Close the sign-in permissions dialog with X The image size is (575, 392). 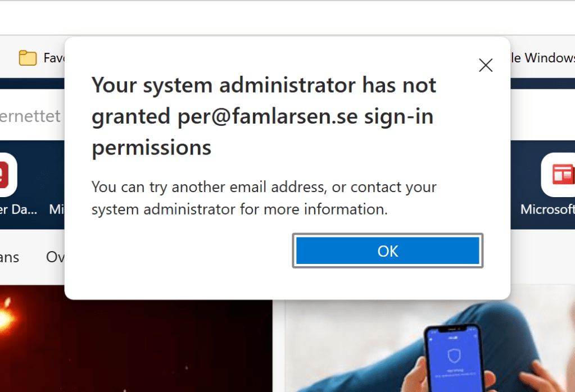pos(486,65)
